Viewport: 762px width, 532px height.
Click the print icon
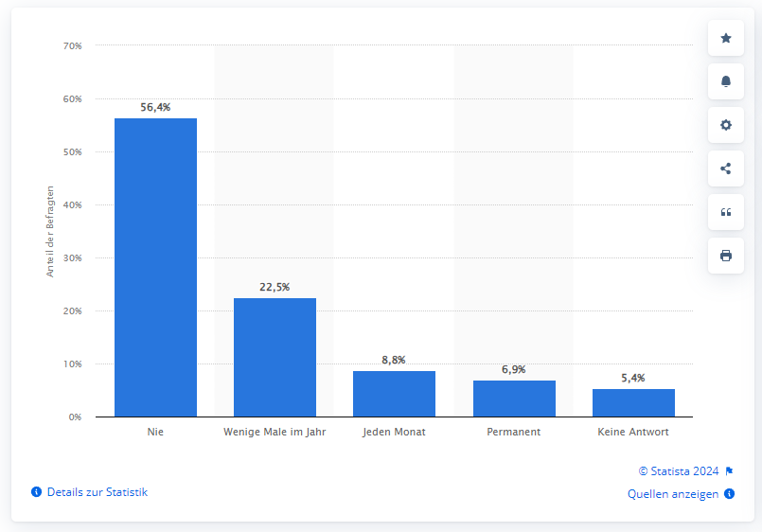[x=725, y=256]
